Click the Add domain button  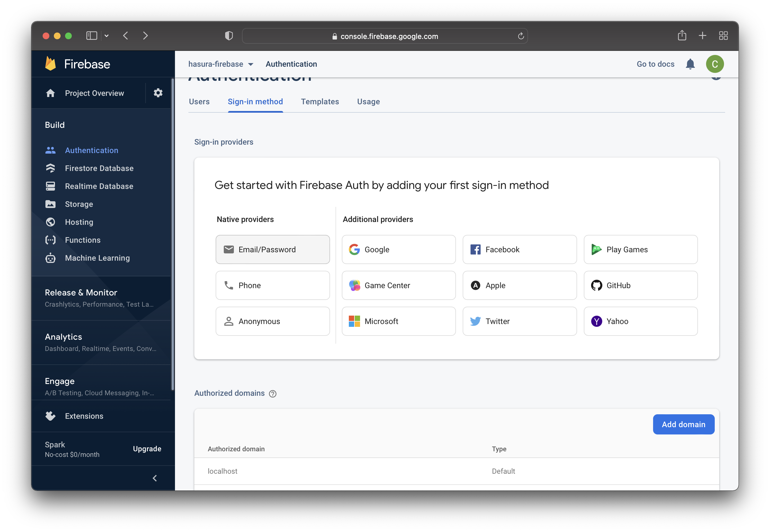coord(683,424)
